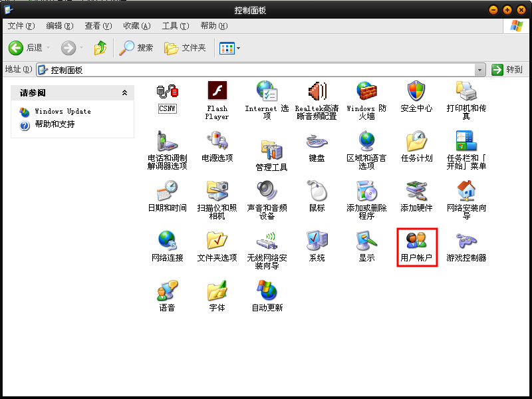
Task: Collapse the 请参阅 panel
Action: tap(124, 92)
